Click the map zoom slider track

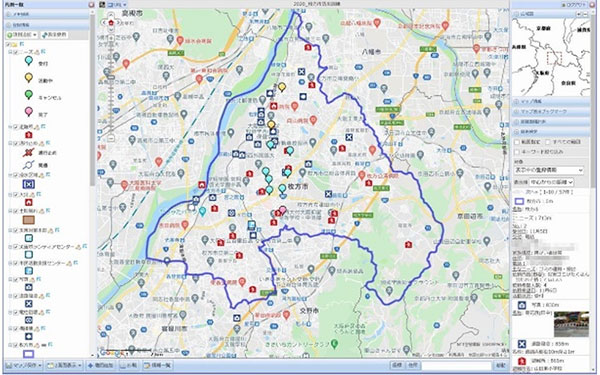point(111,88)
